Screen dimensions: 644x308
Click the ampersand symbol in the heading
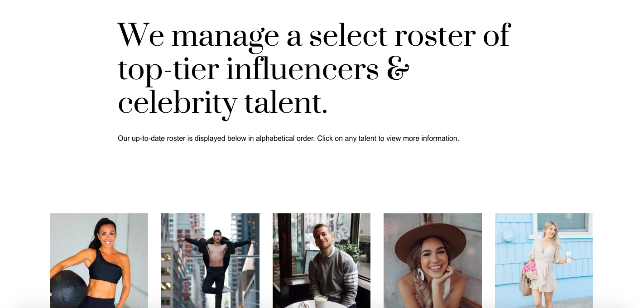coord(399,70)
